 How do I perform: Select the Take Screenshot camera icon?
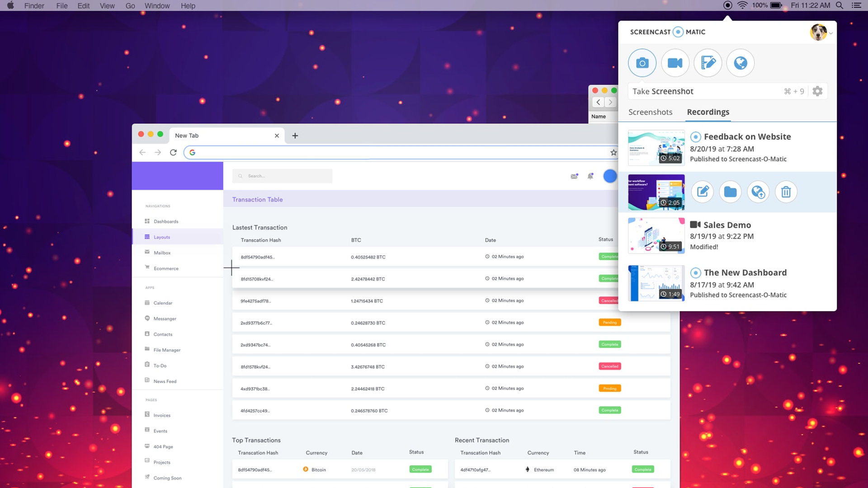point(642,63)
